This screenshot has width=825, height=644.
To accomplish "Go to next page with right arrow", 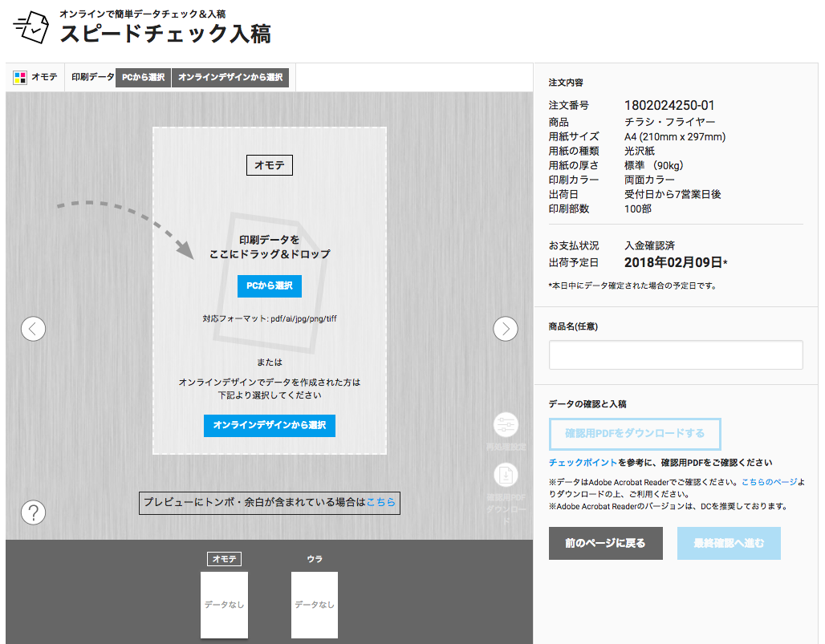I will [505, 329].
